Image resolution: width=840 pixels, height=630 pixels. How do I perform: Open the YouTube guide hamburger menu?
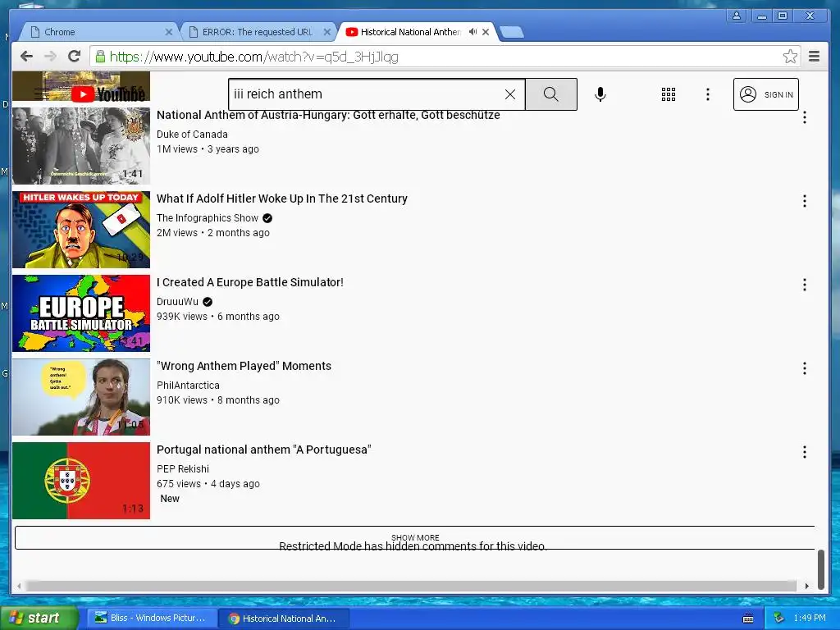42,94
